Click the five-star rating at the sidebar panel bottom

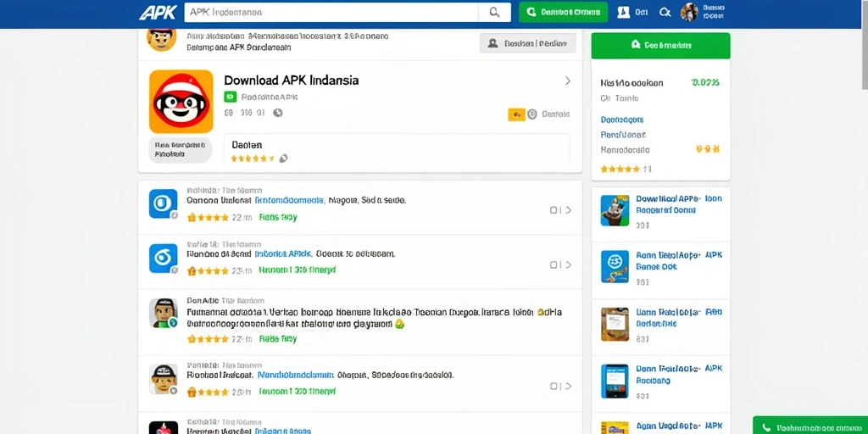pyautogui.click(x=620, y=170)
